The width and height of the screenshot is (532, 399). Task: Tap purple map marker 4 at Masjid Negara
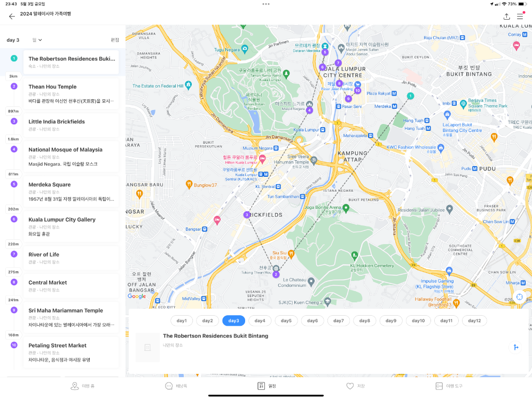pos(309,110)
